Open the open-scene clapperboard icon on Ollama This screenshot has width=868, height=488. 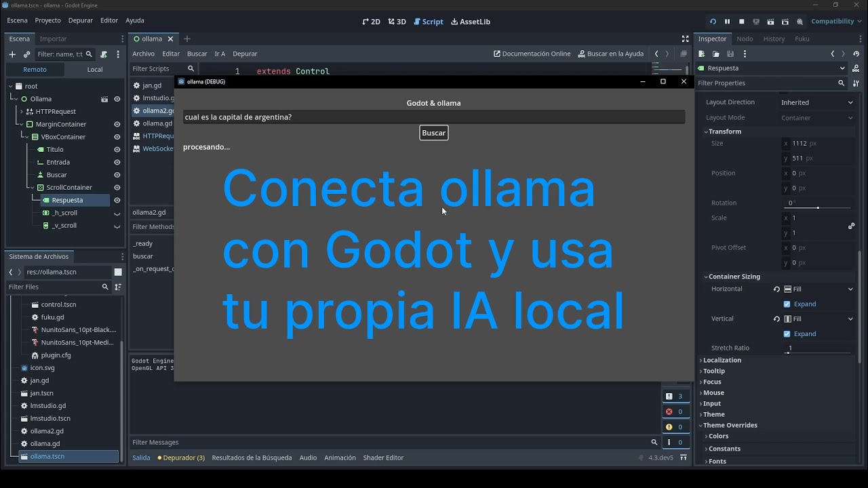[104, 99]
